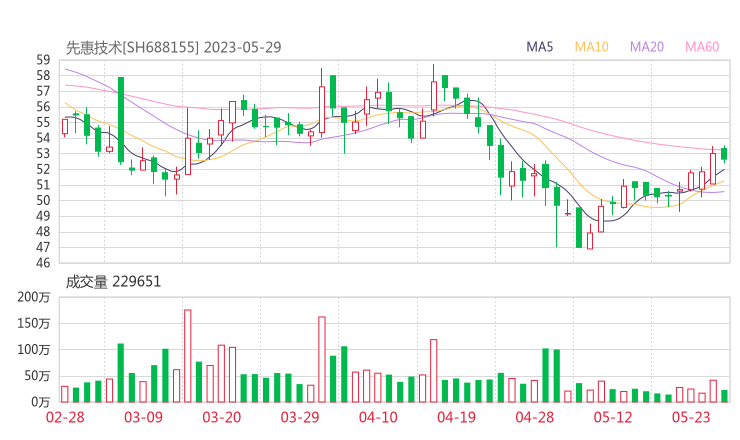The width and height of the screenshot is (740, 440).
Task: Click the 150万 volume axis label
Action: 34,324
